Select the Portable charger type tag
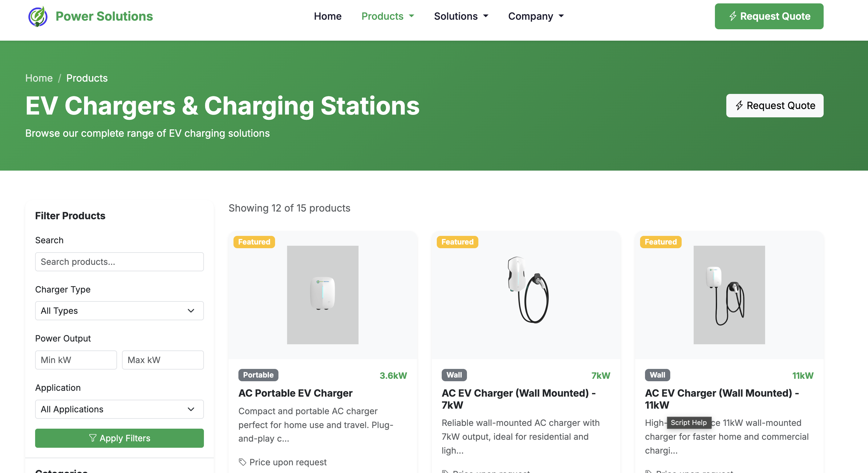 pyautogui.click(x=258, y=375)
